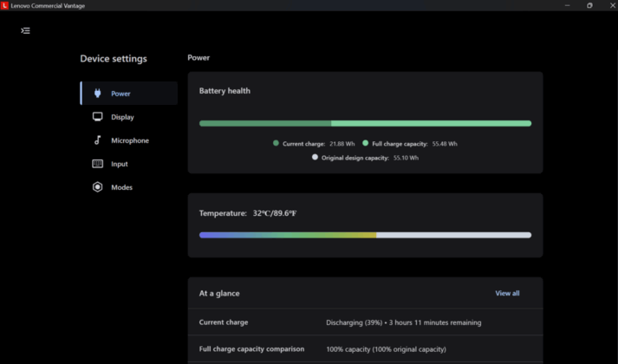Screen dimensions: 618x364
Task: Restore down the Vantage window
Action: coord(589,5)
